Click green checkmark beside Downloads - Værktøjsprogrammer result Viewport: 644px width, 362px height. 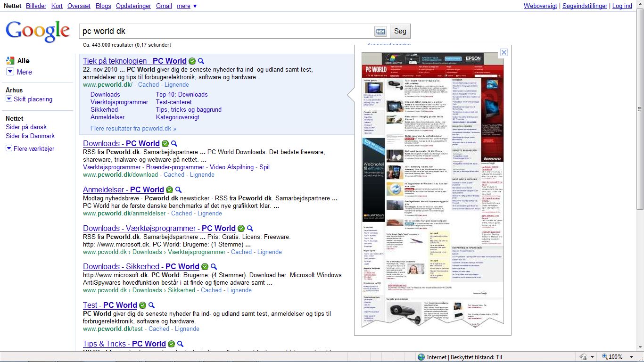(241, 229)
